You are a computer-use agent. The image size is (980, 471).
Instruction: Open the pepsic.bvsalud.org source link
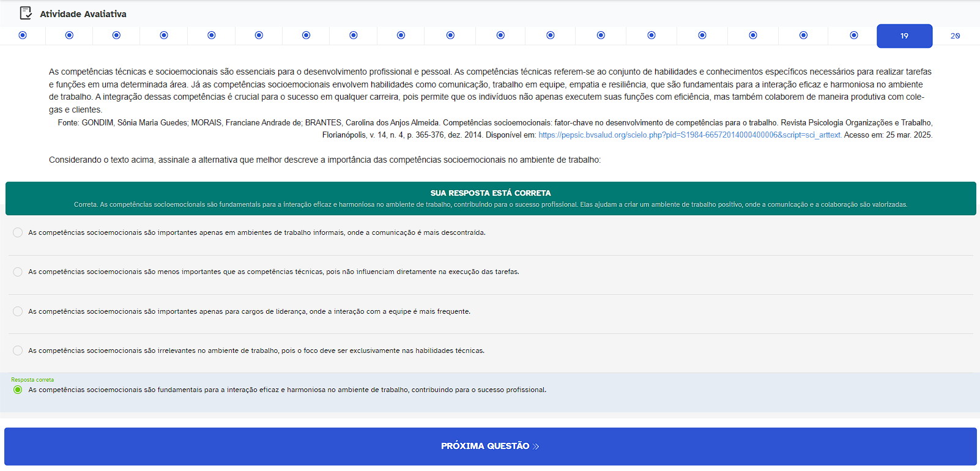click(689, 135)
